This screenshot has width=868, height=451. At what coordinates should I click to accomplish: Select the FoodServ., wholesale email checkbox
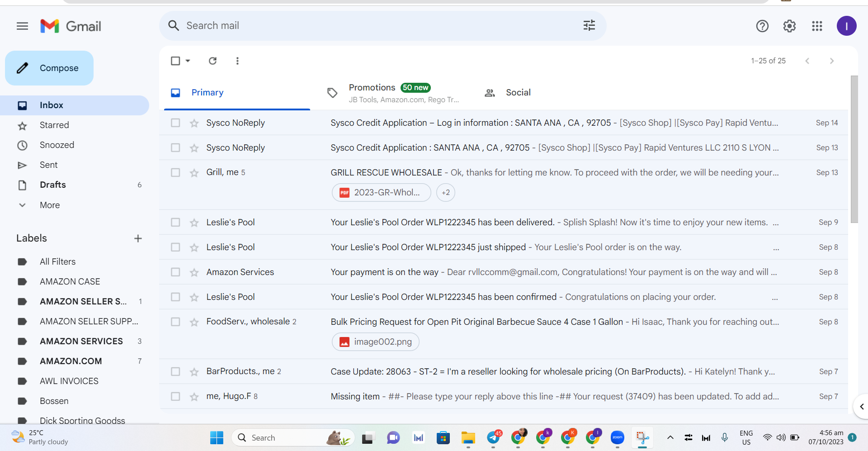(175, 322)
